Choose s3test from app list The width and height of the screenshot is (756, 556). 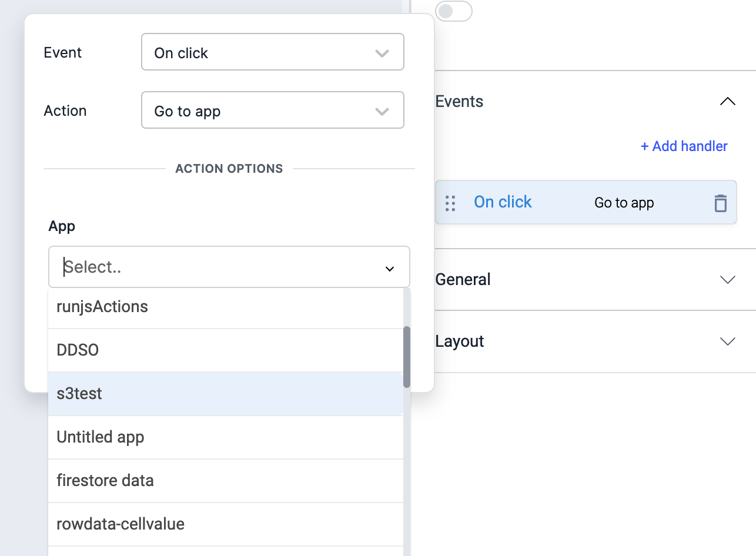pos(226,394)
